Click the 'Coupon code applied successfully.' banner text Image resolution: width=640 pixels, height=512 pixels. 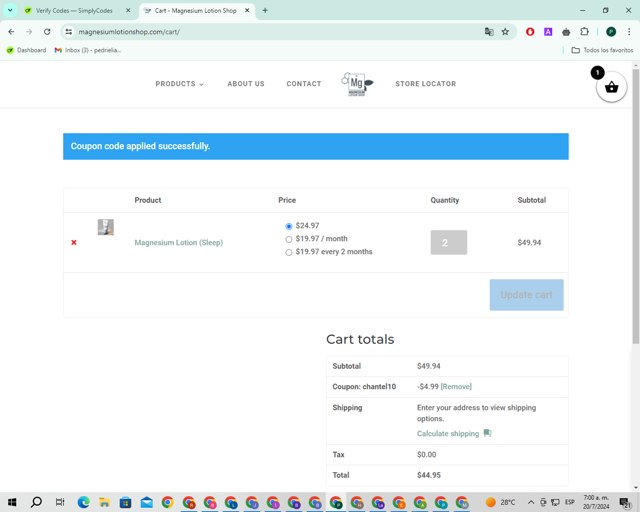[140, 146]
